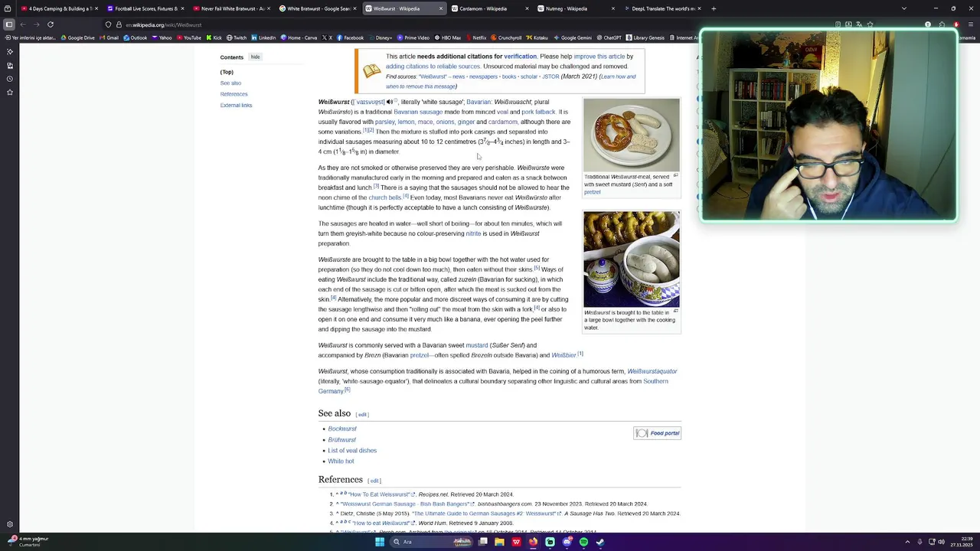980x551 pixels.
Task: Switch to the Nutmeg Wikipedia tab
Action: coord(575,8)
